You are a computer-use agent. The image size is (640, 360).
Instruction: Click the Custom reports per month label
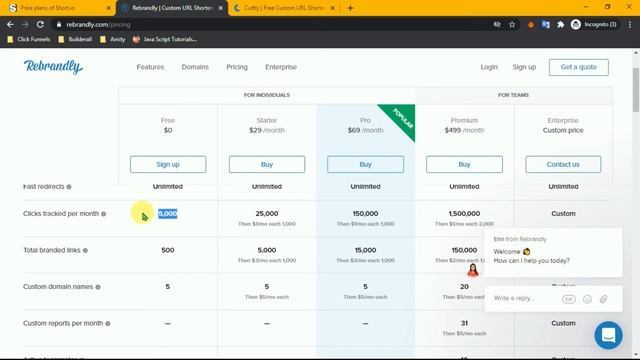(63, 323)
